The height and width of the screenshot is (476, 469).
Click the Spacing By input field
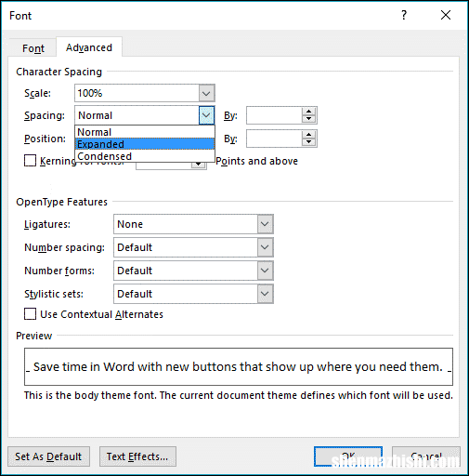[x=274, y=115]
